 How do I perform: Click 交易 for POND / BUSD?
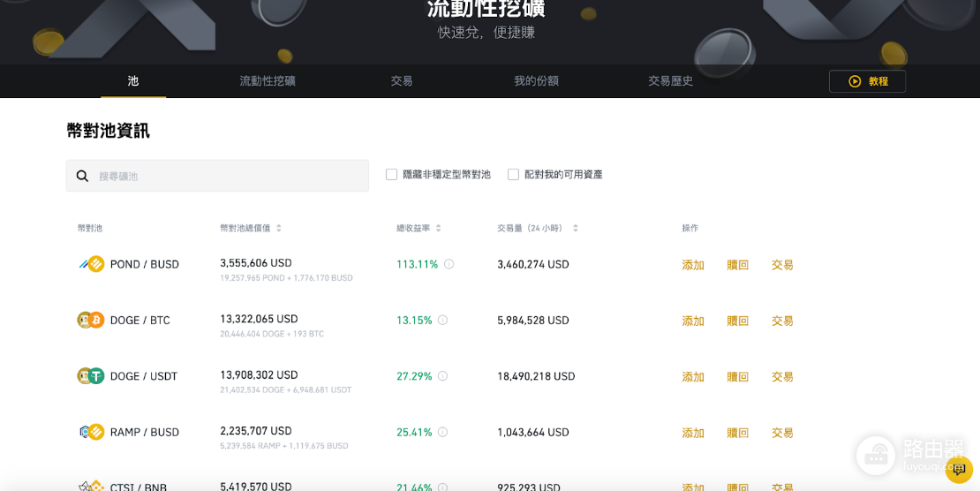click(782, 265)
